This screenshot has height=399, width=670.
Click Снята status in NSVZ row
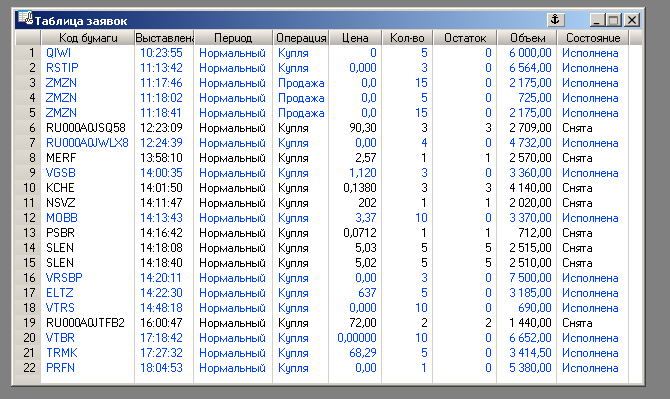click(x=577, y=202)
